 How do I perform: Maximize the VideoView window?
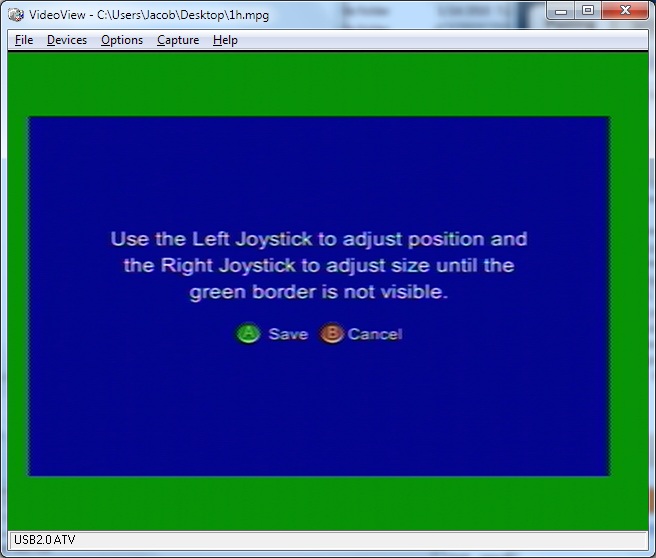(588, 10)
